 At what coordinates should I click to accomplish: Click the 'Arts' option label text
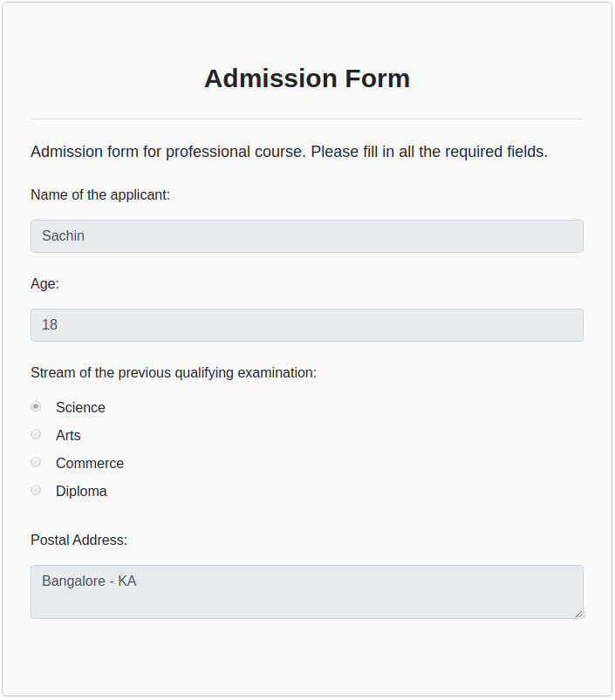pyautogui.click(x=68, y=435)
